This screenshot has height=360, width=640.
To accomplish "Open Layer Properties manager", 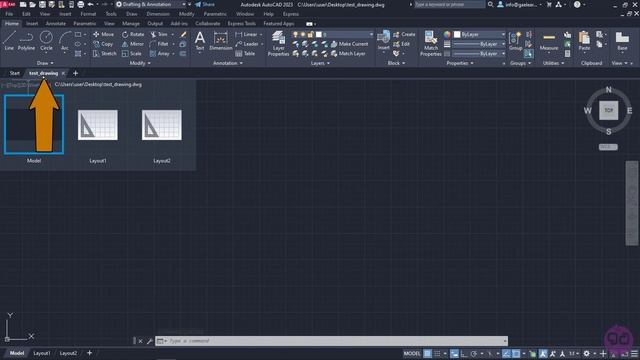I will (x=278, y=44).
